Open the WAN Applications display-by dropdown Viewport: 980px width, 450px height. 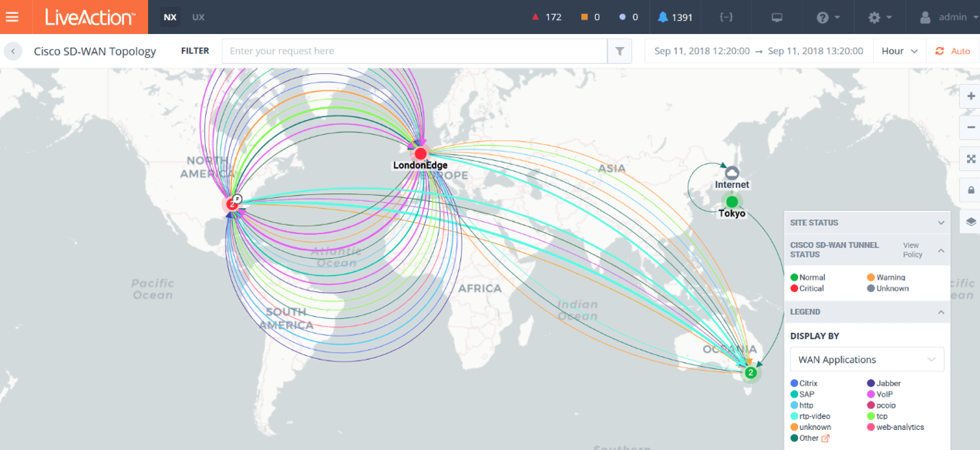coord(867,360)
